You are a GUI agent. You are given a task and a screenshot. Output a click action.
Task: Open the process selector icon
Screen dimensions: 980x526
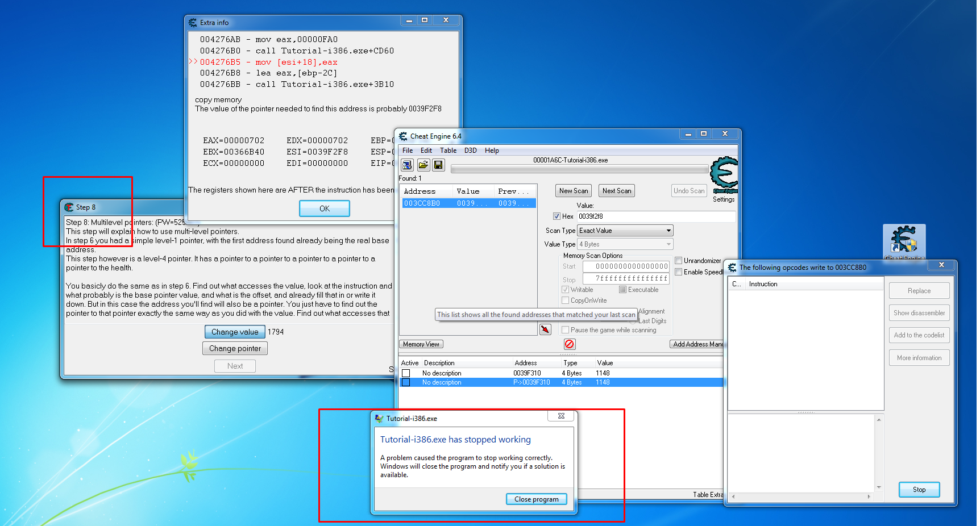point(407,165)
